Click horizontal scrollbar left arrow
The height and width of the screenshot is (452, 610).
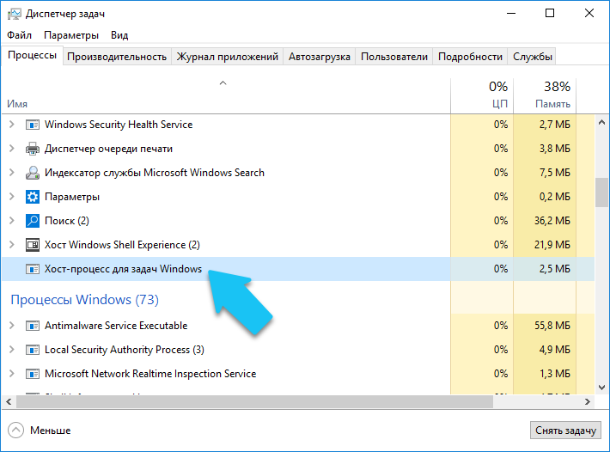[9, 402]
